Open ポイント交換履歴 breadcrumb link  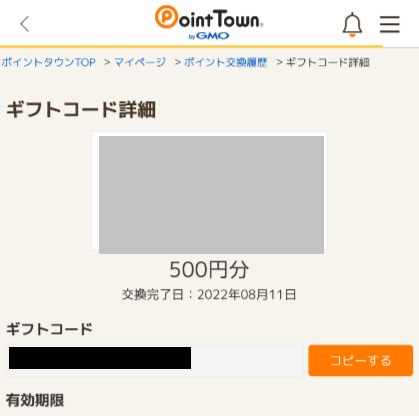[226, 62]
